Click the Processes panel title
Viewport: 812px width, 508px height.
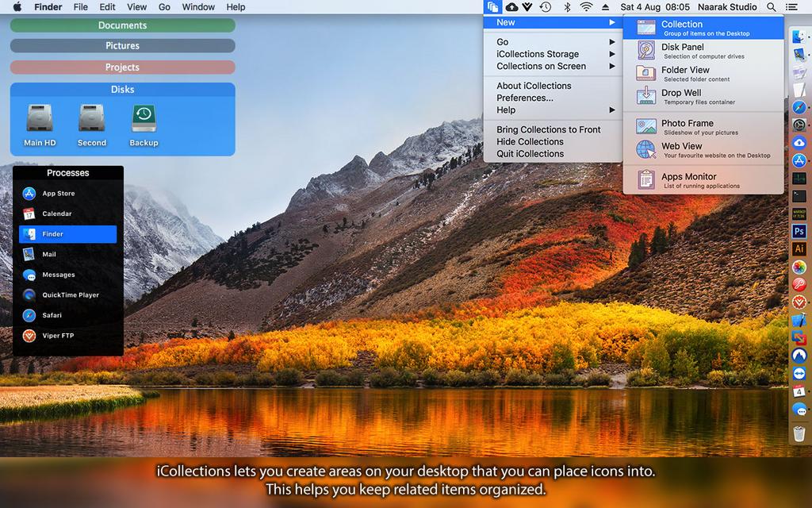(68, 172)
